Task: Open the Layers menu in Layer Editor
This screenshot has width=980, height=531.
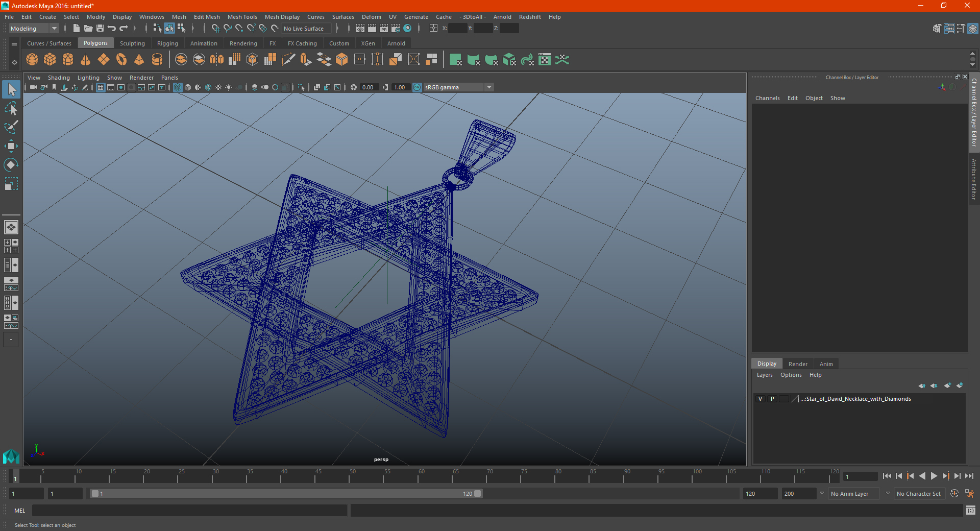Action: click(x=764, y=375)
